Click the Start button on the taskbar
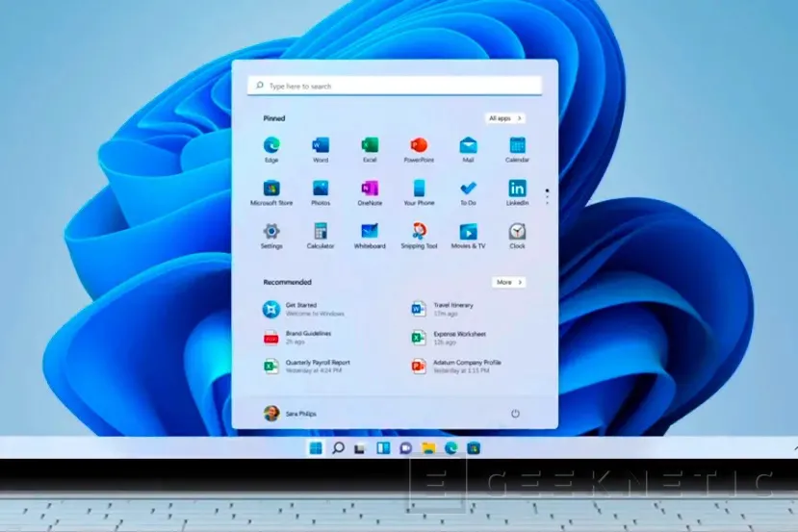Screen dimensions: 798x532 point(316,448)
